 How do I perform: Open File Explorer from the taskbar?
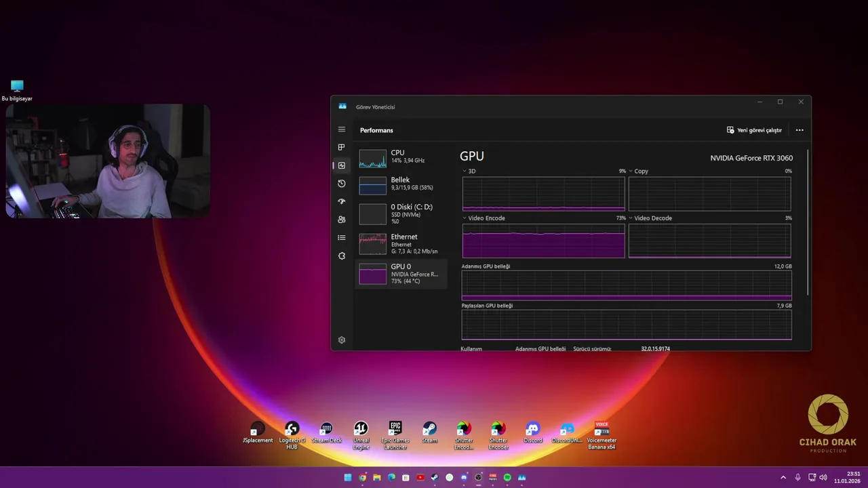[377, 477]
